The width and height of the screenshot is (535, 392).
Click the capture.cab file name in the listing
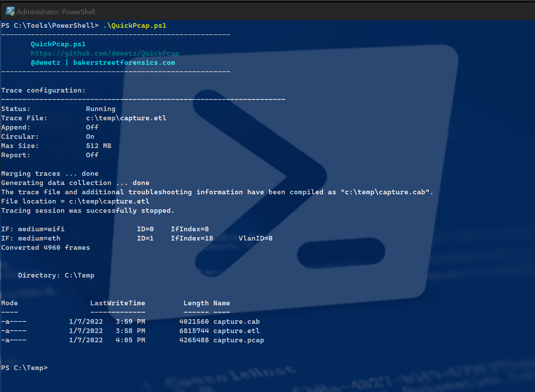coord(236,322)
